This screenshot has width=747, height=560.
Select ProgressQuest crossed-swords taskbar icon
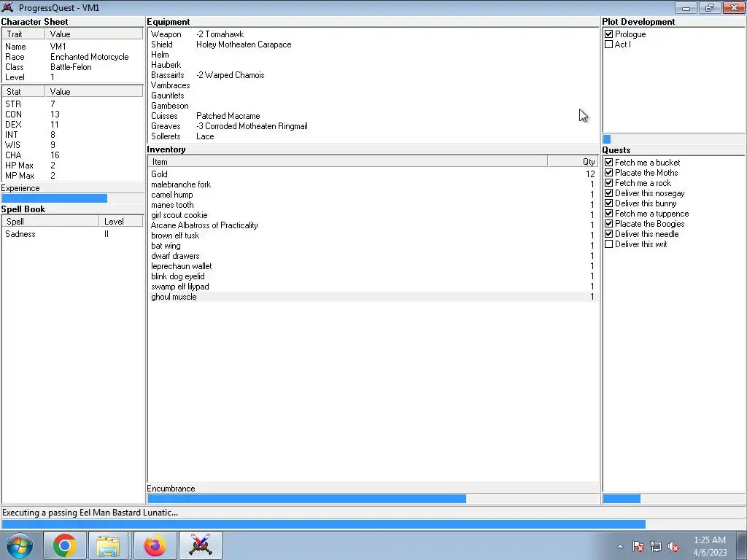[200, 545]
